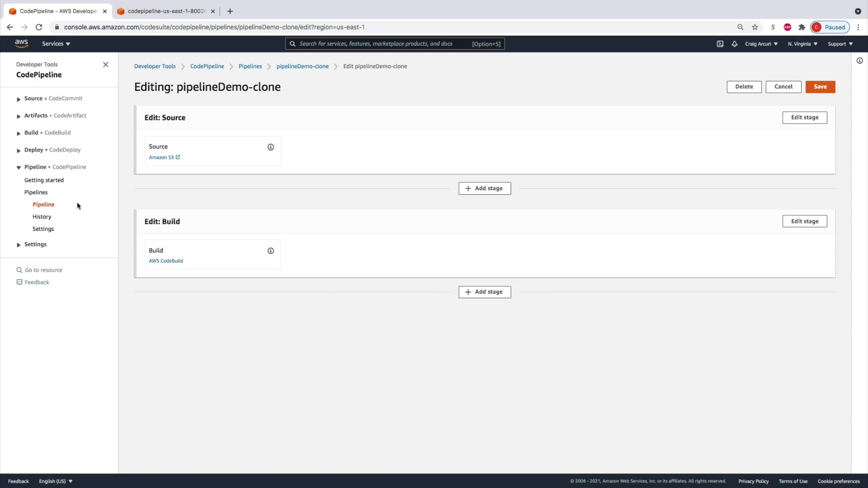The height and width of the screenshot is (488, 868).
Task: Expand the sidebar Settings section
Action: (19, 245)
